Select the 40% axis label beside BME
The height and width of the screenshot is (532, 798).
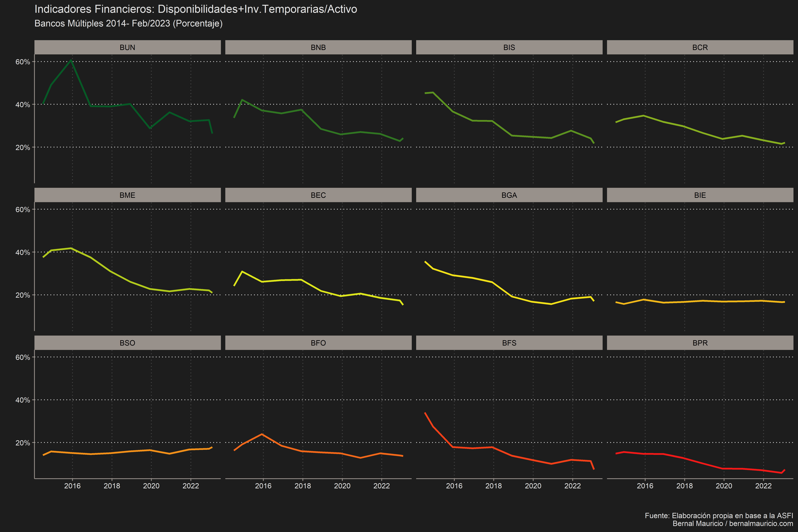pos(23,252)
